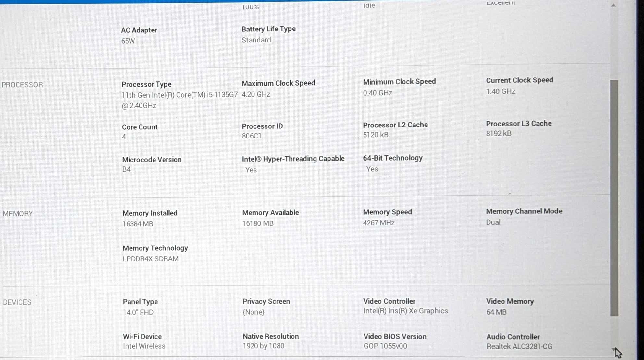The image size is (644, 360).
Task: Select the 11th Gen Intel Core i5-1135G7 text
Action: [180, 100]
